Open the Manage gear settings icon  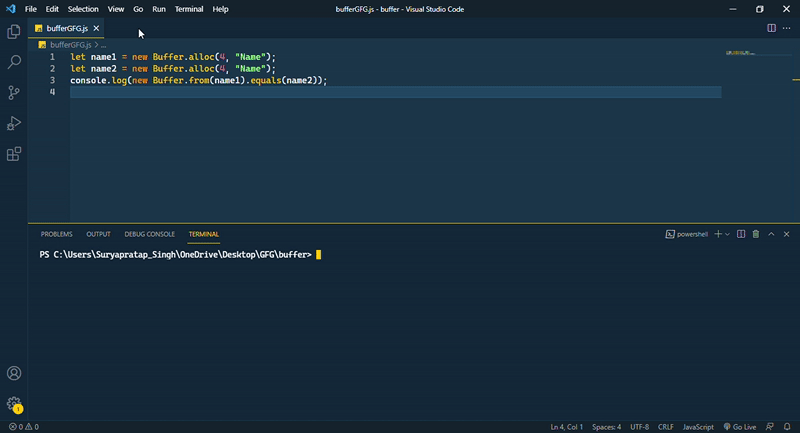[x=14, y=404]
